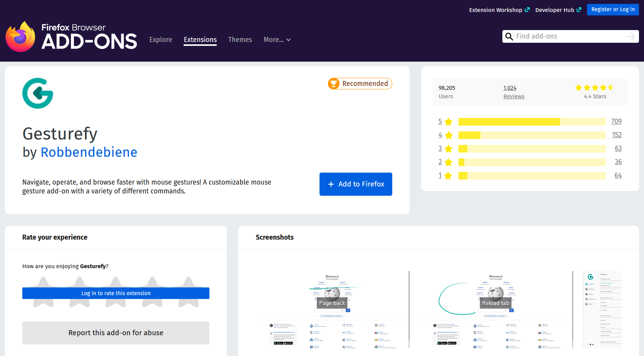
Task: Open the author Robbendebiene link
Action: (x=89, y=152)
